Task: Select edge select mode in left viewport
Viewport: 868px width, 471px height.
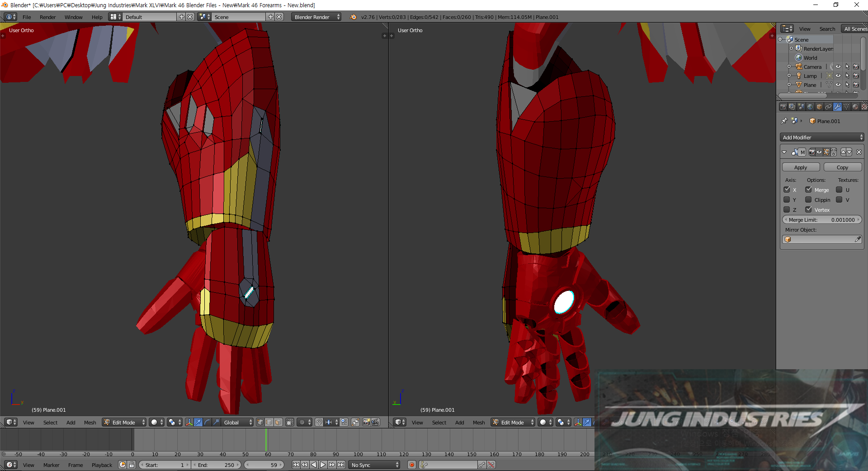Action: coord(269,422)
